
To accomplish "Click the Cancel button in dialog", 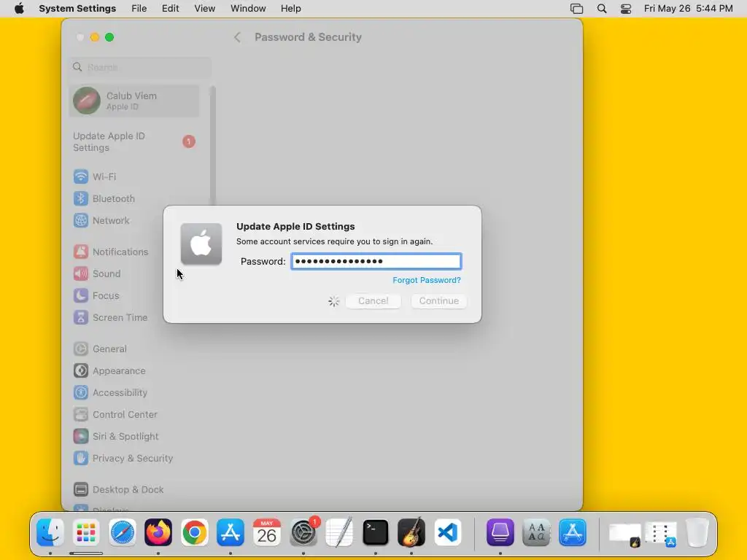I will [x=373, y=301].
